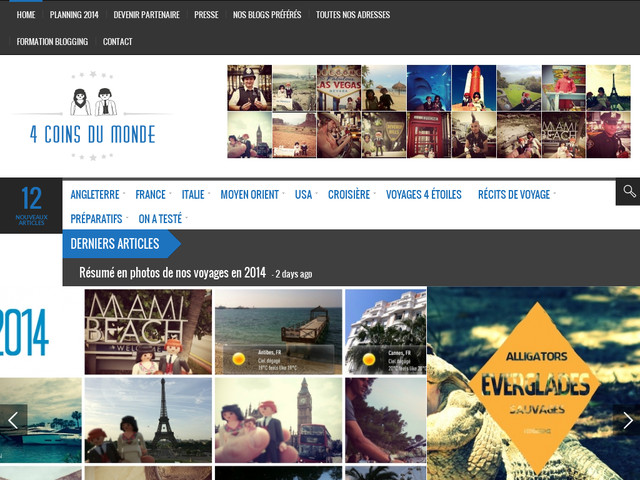Open the Croisière category dropdown

click(349, 195)
